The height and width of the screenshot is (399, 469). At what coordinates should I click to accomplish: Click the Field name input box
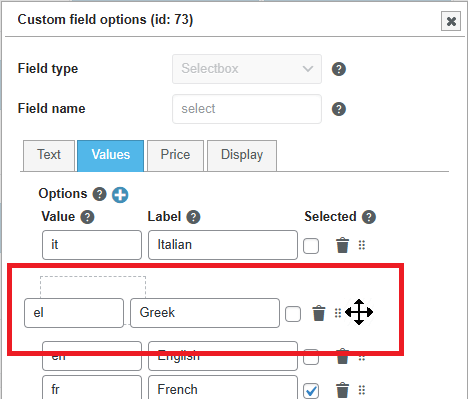pos(247,109)
